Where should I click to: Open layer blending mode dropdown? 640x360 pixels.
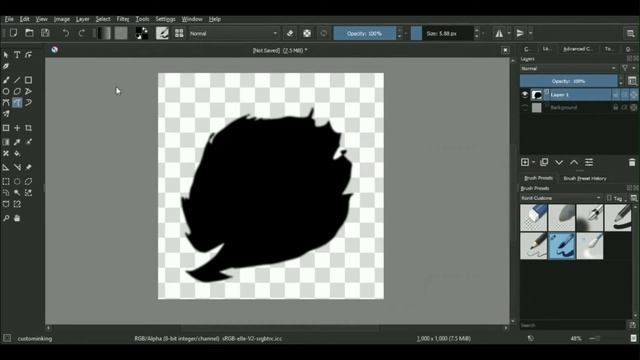point(568,69)
